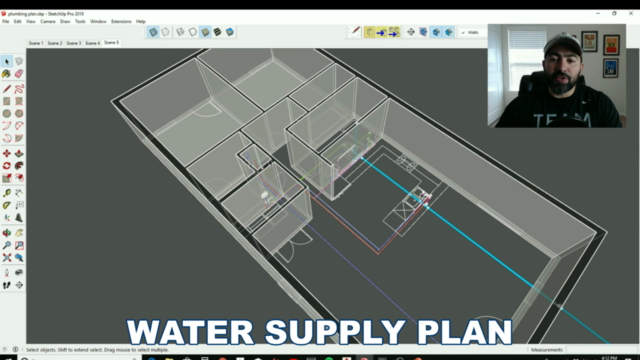Pick the Circle tool

point(7,113)
